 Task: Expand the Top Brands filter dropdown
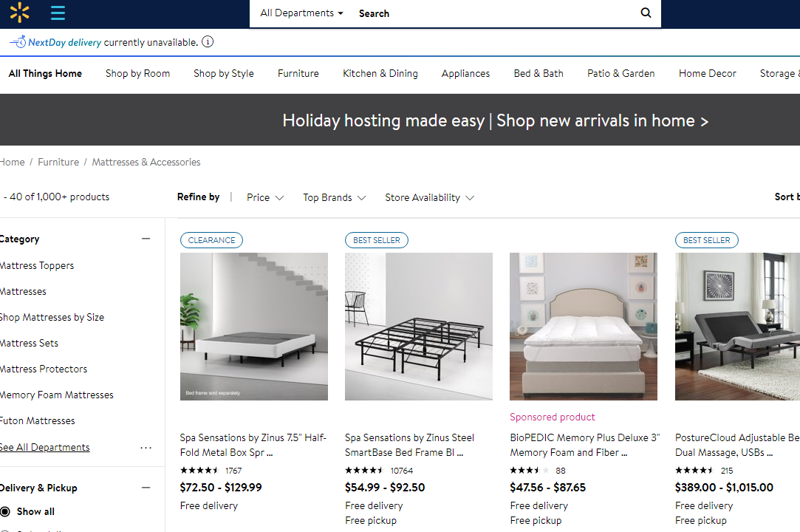click(334, 197)
